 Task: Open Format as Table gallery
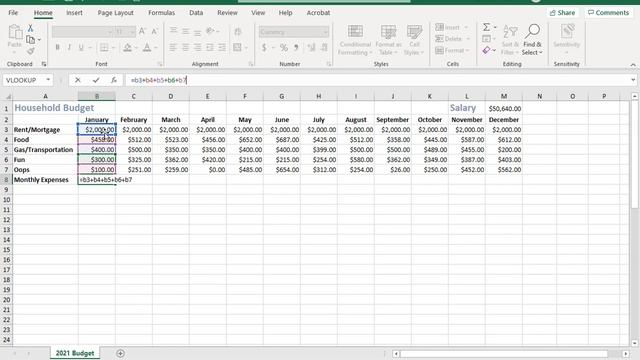click(x=388, y=40)
